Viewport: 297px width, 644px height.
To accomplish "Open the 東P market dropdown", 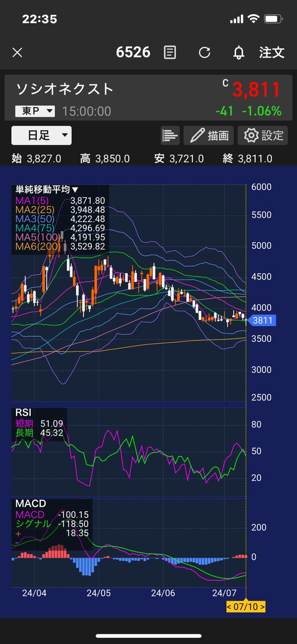I will [x=35, y=111].
